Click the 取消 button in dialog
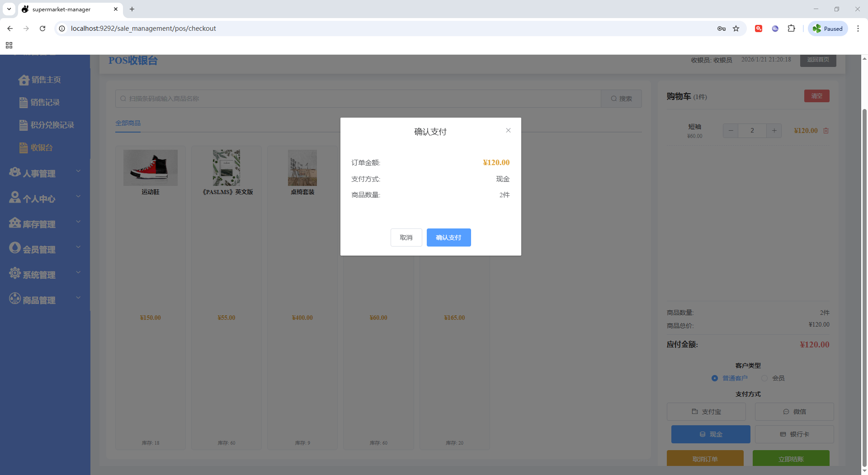The image size is (868, 475). pyautogui.click(x=406, y=237)
